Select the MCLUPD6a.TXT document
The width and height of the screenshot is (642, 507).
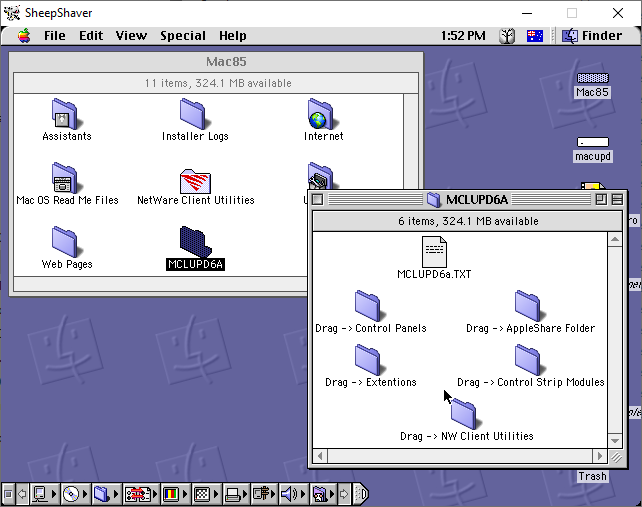click(x=434, y=252)
